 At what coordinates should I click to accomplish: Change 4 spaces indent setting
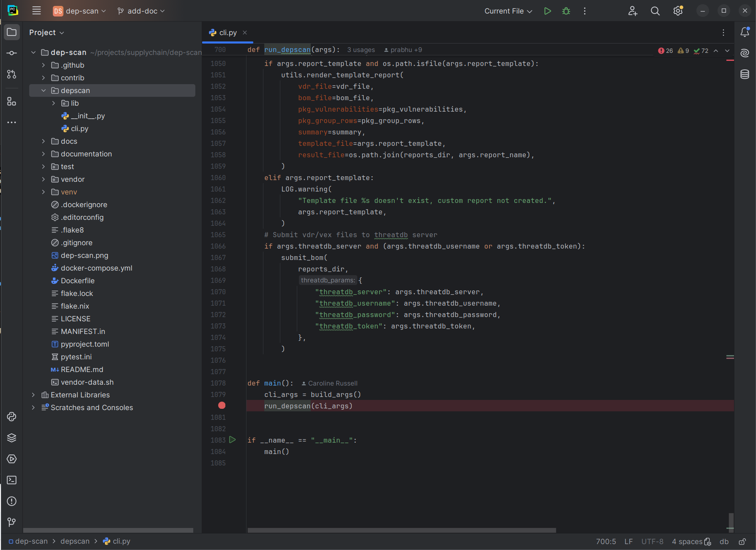click(x=687, y=542)
